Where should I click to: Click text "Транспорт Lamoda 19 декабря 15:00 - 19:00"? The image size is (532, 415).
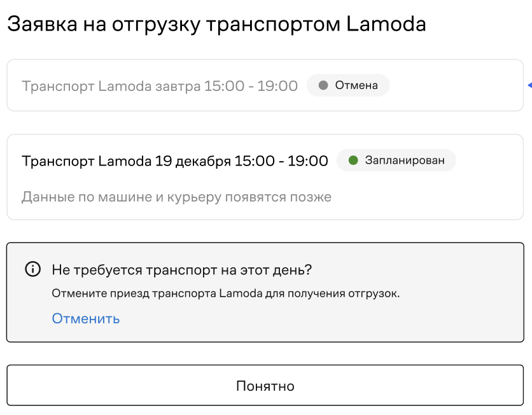175,161
